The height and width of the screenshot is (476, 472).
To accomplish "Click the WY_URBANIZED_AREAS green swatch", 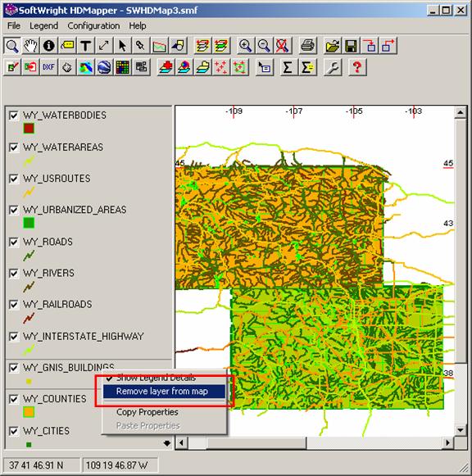I will [x=29, y=223].
